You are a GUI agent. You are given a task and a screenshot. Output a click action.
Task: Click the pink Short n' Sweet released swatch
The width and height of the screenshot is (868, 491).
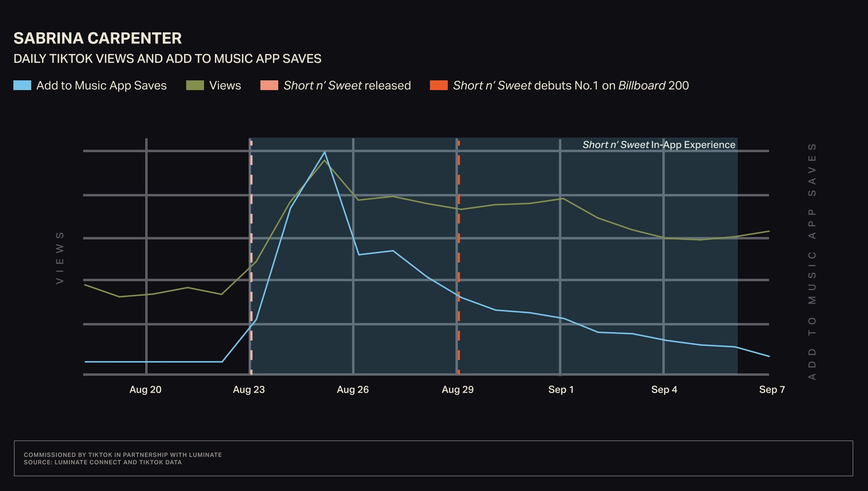click(269, 85)
